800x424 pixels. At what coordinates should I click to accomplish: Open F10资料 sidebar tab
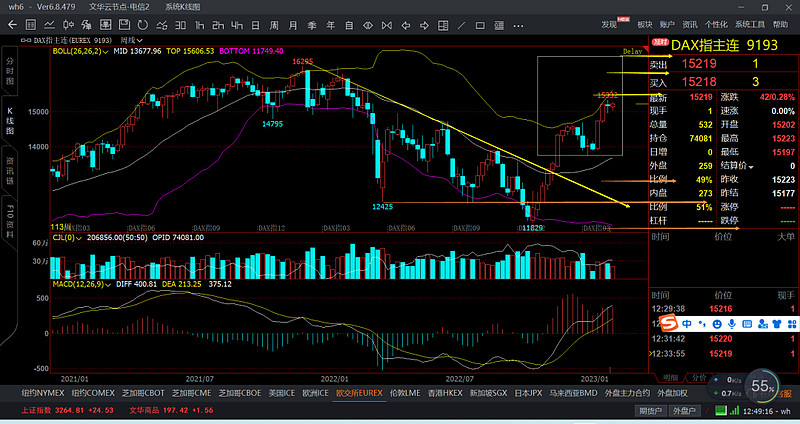point(10,222)
